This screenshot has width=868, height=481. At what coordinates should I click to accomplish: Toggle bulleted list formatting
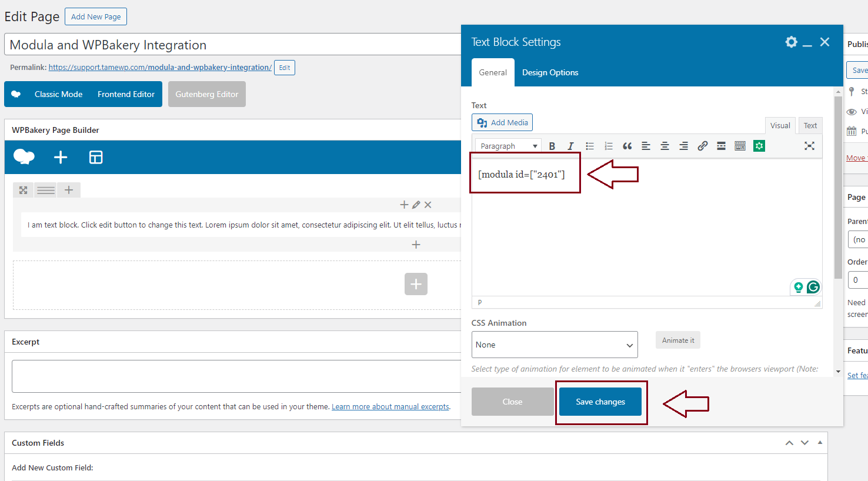tap(589, 146)
